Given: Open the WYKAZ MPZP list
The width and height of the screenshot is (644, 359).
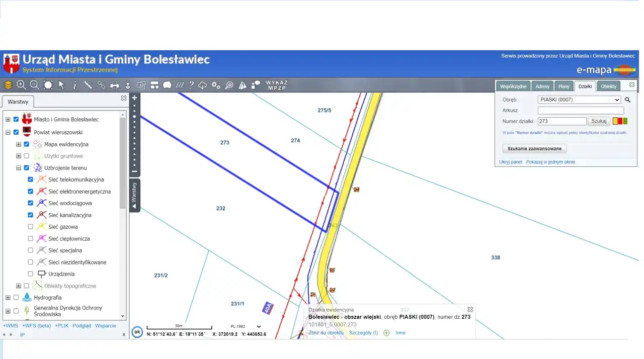Looking at the screenshot, I should [x=276, y=85].
